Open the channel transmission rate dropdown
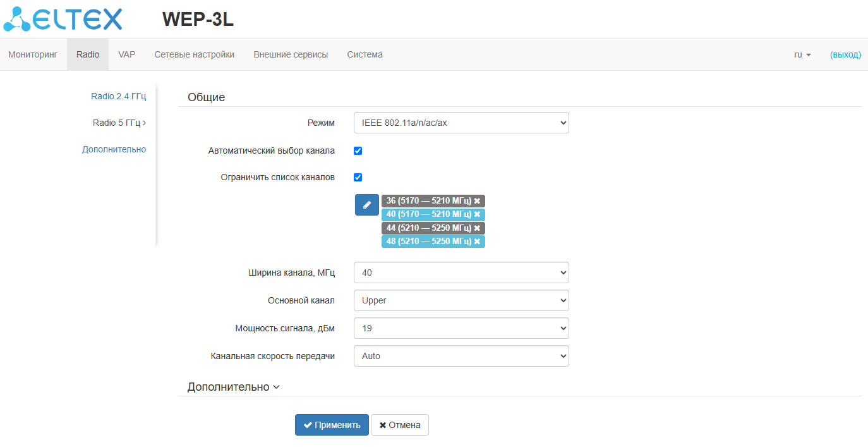Image resolution: width=868 pixels, height=447 pixels. (x=461, y=356)
